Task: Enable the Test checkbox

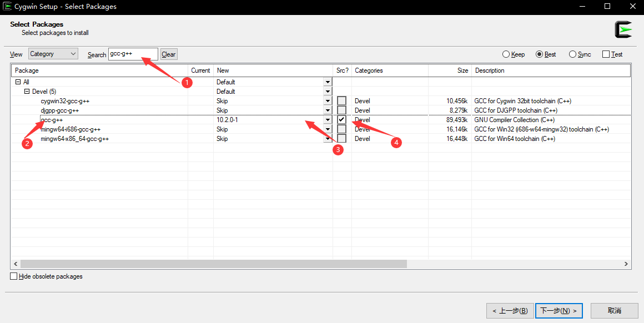Action: [606, 54]
